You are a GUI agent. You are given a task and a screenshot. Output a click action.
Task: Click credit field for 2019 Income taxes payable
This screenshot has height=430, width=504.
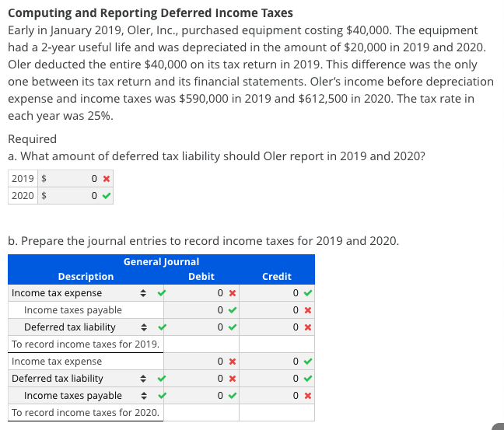[277, 309]
